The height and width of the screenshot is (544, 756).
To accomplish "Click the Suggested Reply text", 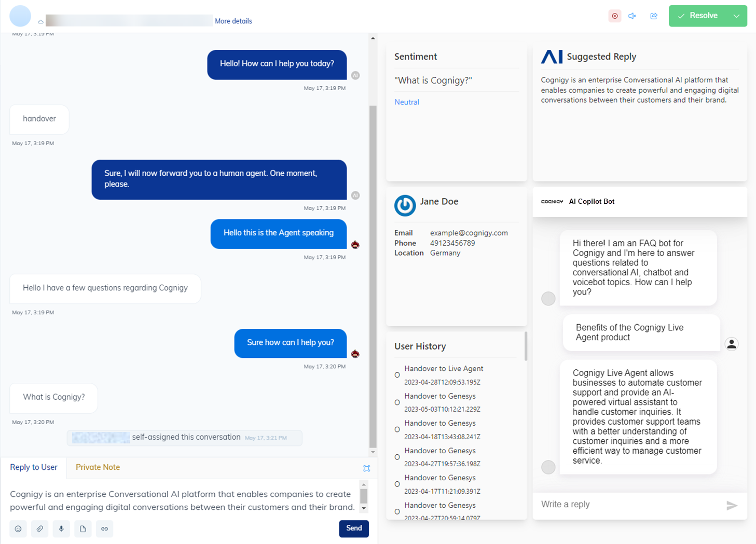I will tap(640, 90).
